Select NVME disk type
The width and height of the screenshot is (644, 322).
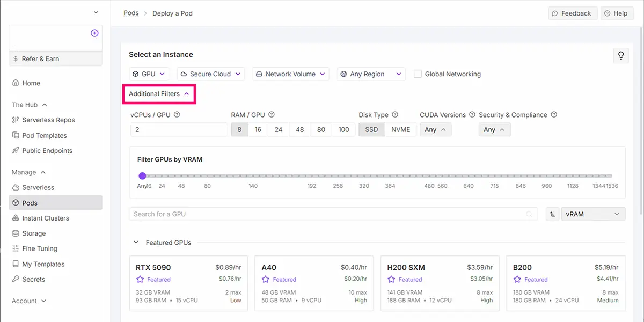[400, 130]
